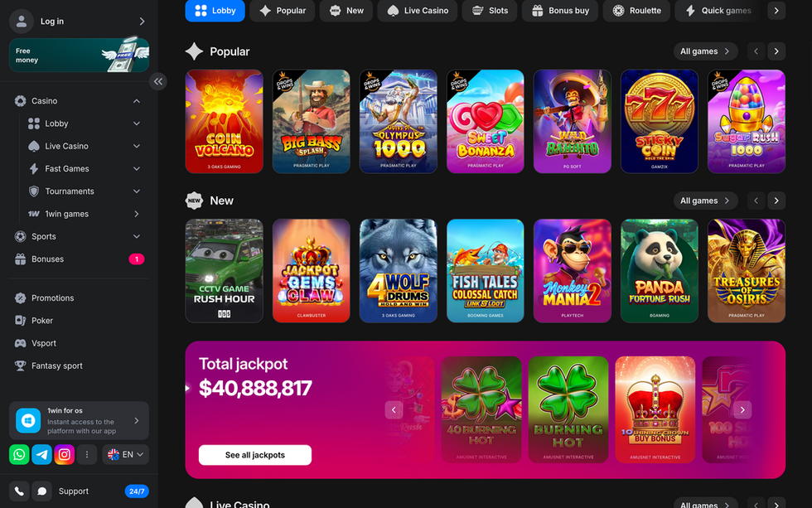Click the 1win for OS app icon
The image size is (812, 508).
coord(28,420)
